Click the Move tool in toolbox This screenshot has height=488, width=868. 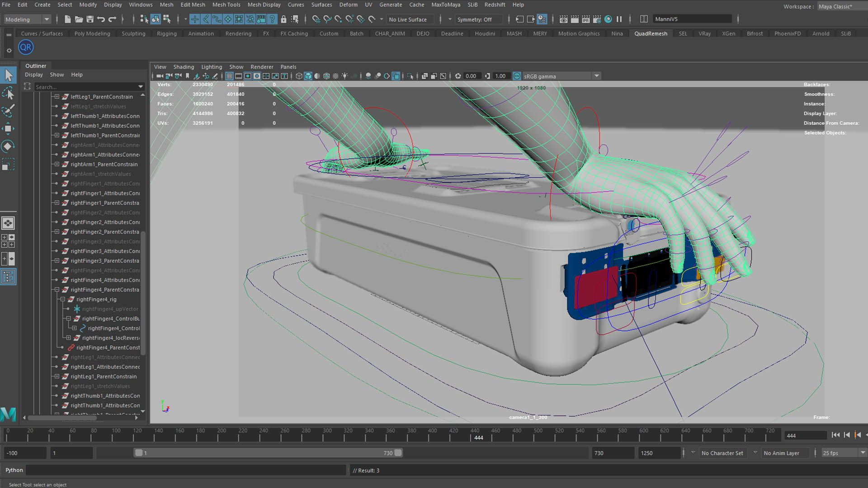click(x=8, y=129)
